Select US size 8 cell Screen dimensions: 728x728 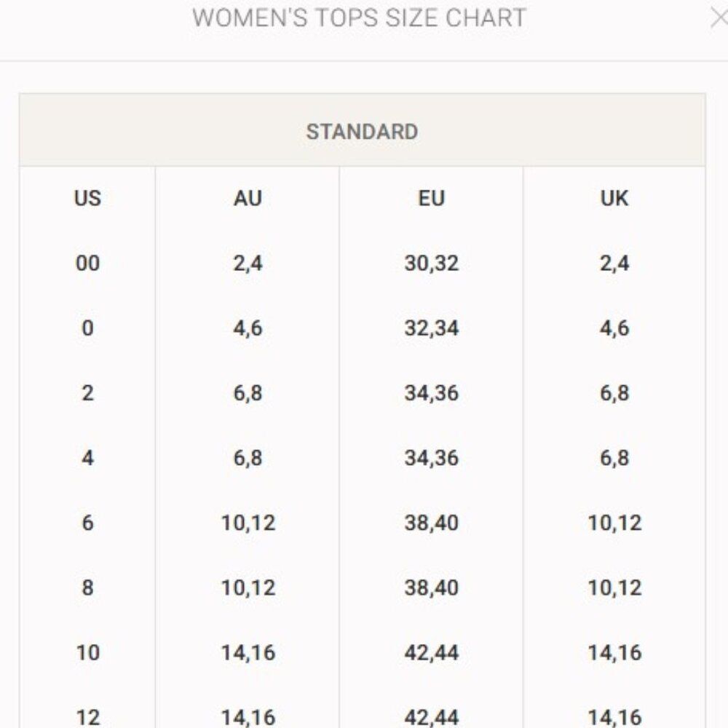(x=87, y=587)
